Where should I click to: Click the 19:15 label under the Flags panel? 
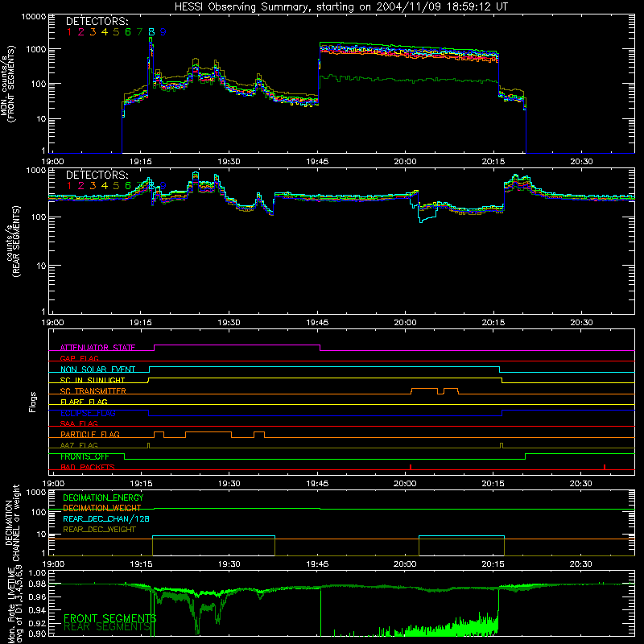point(141,484)
